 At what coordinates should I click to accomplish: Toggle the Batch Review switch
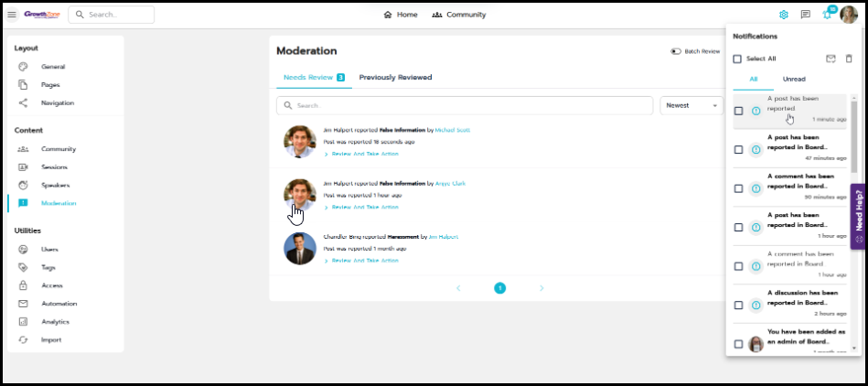pos(677,51)
